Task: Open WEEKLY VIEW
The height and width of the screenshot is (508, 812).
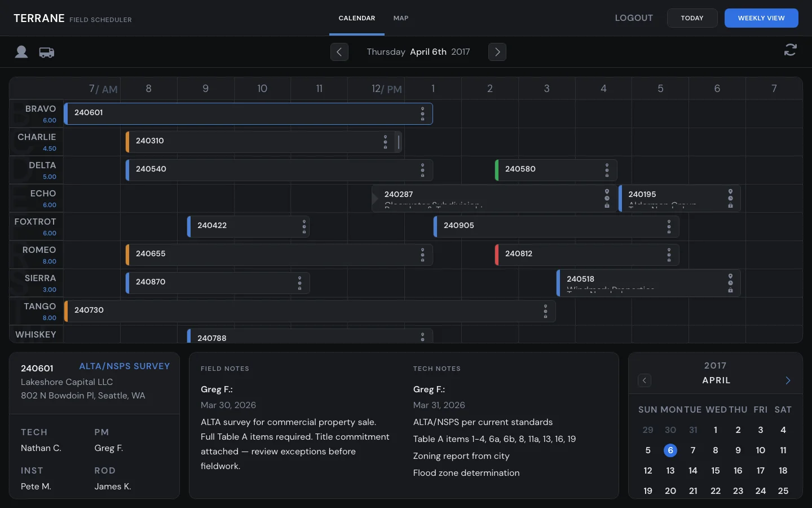Action: 761,18
